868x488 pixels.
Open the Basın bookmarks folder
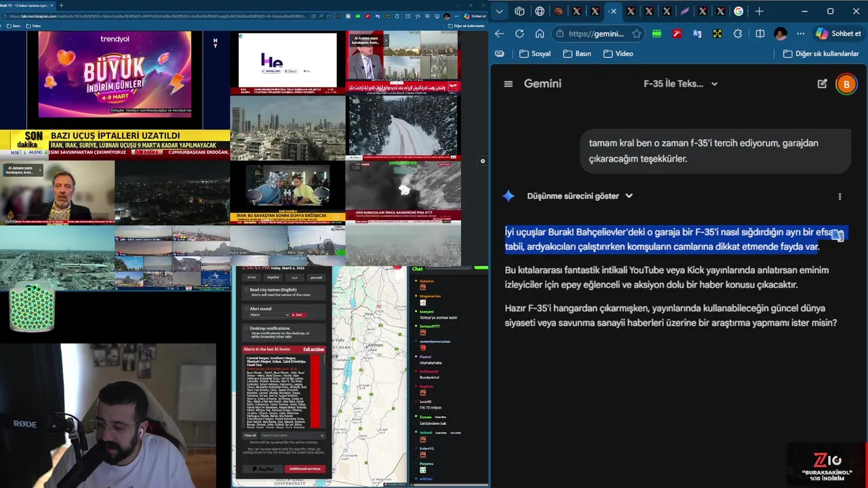(576, 54)
